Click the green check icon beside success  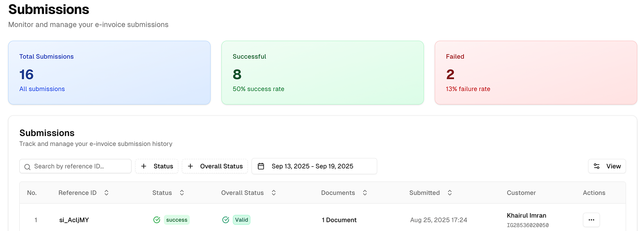(157, 220)
